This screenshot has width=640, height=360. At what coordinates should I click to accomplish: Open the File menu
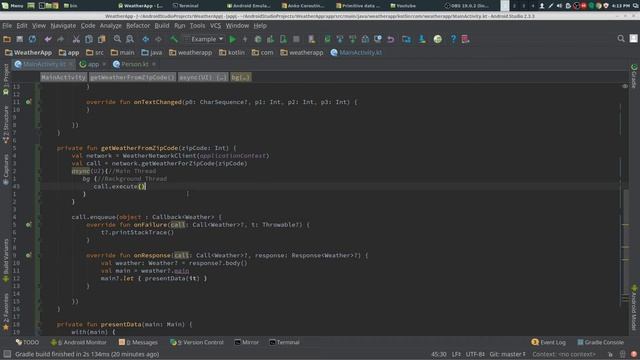(x=7, y=26)
